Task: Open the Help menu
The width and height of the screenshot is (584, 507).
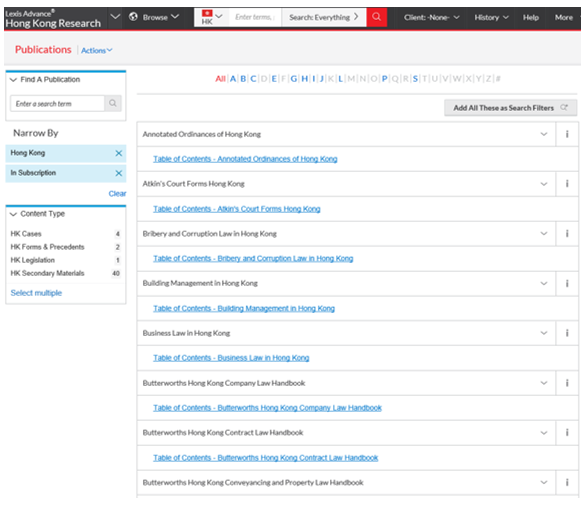Action: (530, 18)
